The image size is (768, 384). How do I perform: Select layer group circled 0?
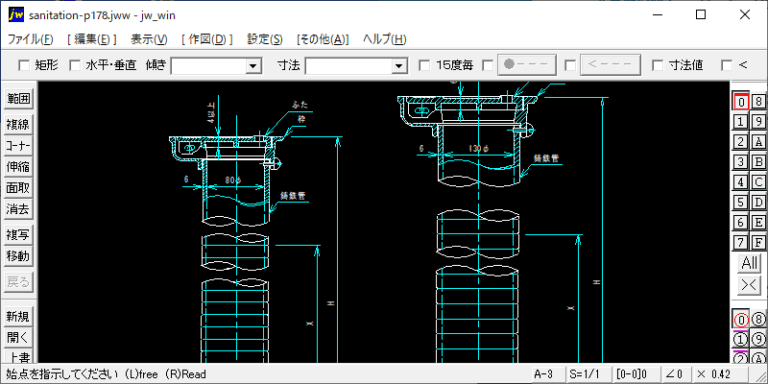coord(741,320)
